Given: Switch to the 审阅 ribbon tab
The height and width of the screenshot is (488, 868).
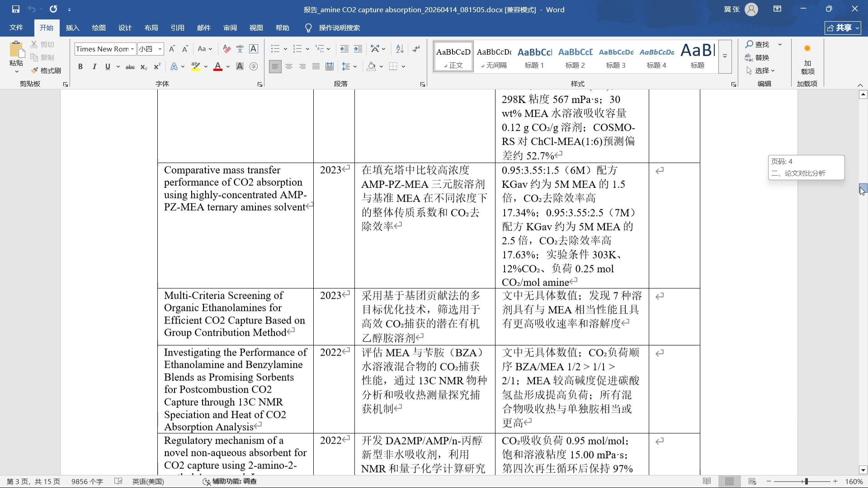Looking at the screenshot, I should pyautogui.click(x=230, y=28).
